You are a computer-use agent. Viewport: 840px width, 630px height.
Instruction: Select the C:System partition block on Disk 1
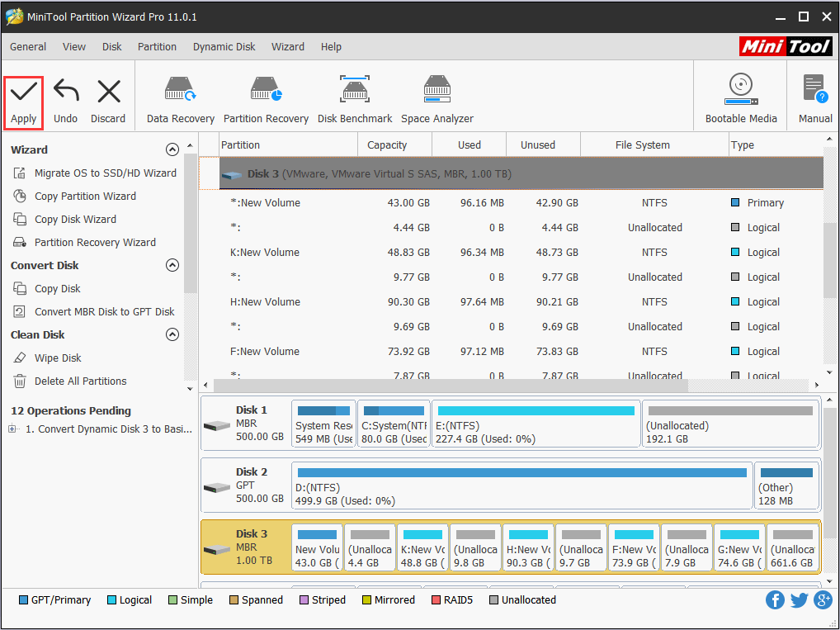[x=394, y=424]
